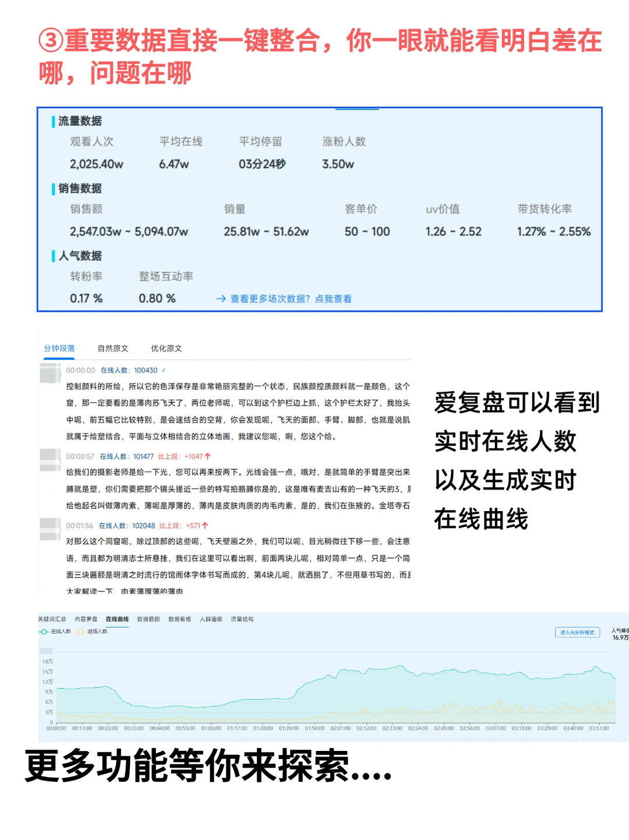Open the 关键词汇总 tab
This screenshot has height=840, width=629.
pyautogui.click(x=51, y=619)
